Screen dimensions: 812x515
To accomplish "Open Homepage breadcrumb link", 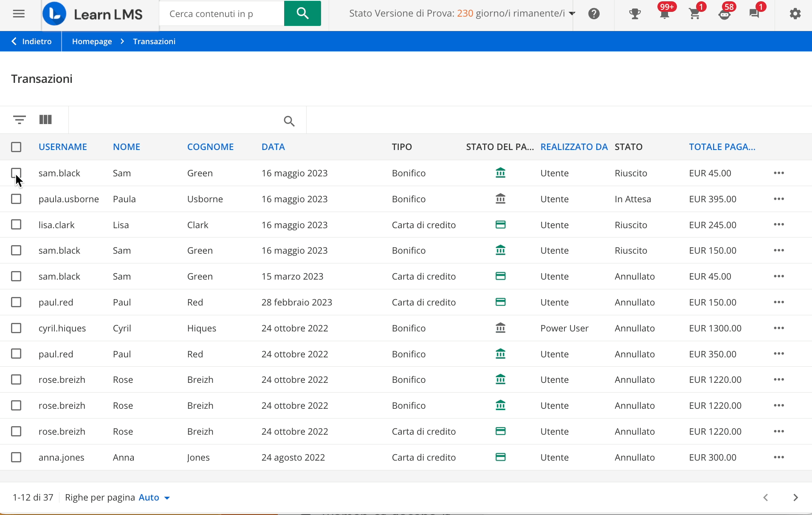I will tap(92, 41).
